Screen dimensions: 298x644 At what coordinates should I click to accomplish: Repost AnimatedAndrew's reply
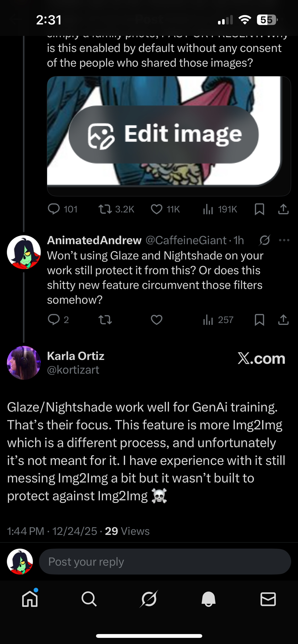point(105,319)
